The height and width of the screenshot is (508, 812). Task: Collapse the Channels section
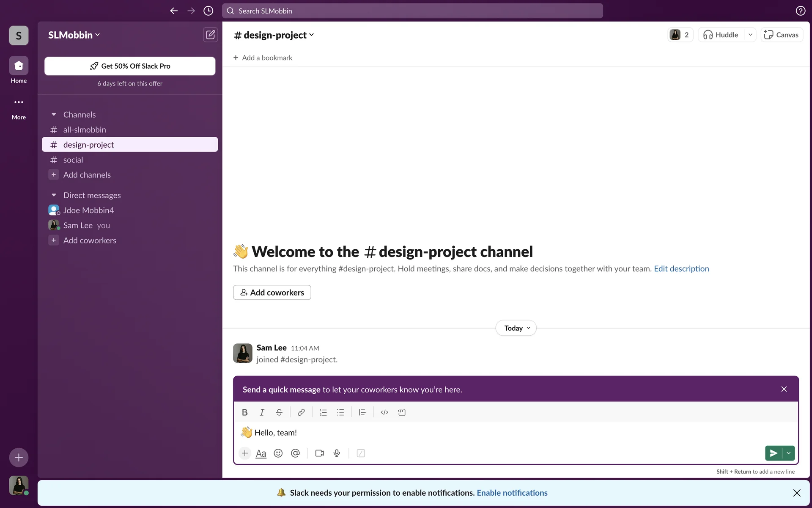54,115
